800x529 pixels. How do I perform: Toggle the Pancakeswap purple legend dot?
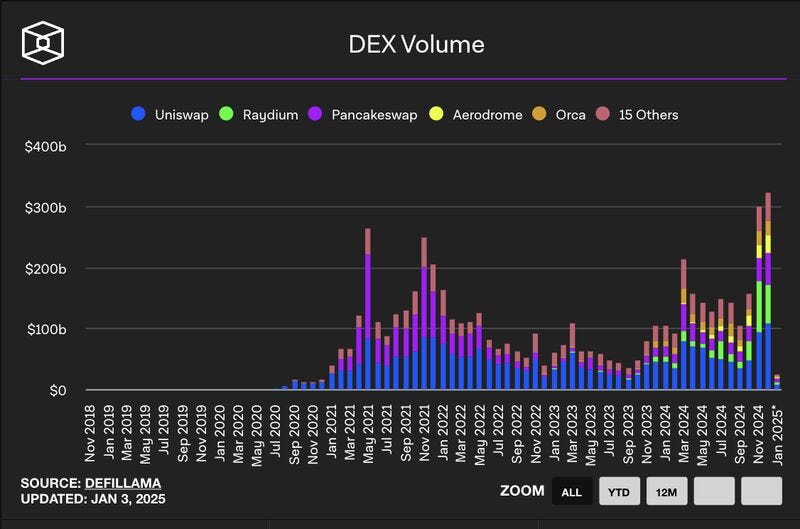315,114
